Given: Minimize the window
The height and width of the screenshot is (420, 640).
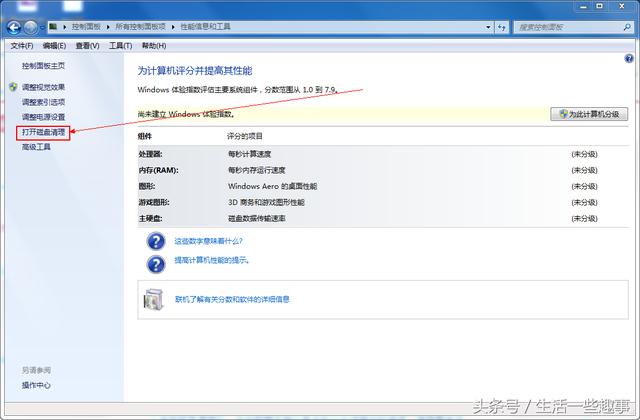Looking at the screenshot, I should tap(584, 6).
